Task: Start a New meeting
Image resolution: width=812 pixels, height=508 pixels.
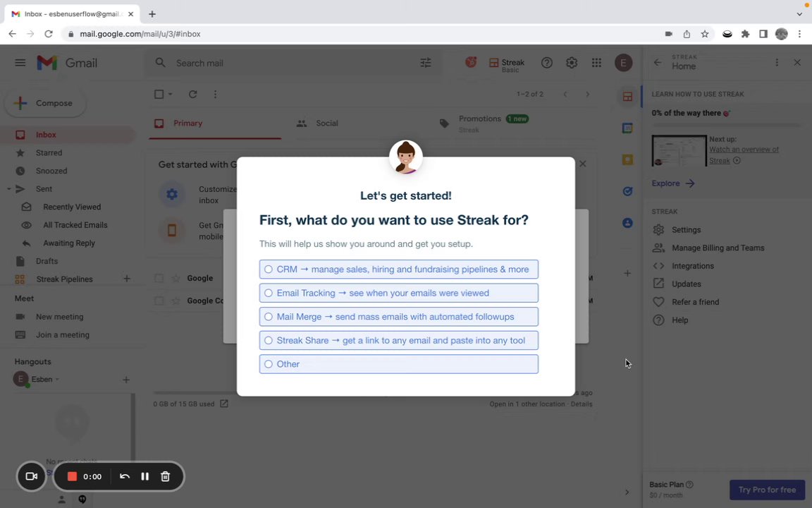Action: (x=59, y=317)
